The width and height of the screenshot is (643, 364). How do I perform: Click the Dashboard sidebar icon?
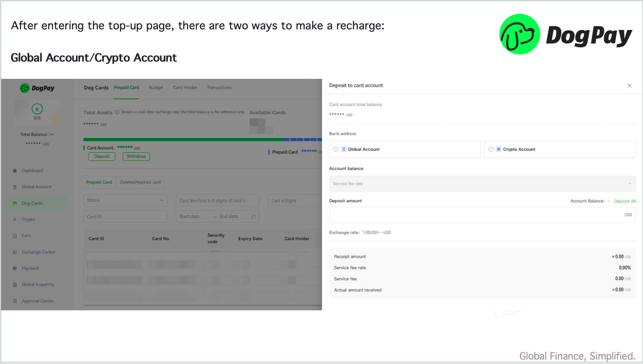coord(15,171)
